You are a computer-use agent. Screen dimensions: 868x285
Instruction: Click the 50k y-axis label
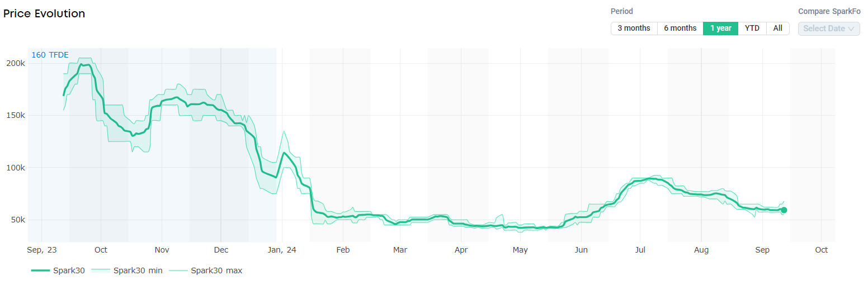pyautogui.click(x=18, y=220)
